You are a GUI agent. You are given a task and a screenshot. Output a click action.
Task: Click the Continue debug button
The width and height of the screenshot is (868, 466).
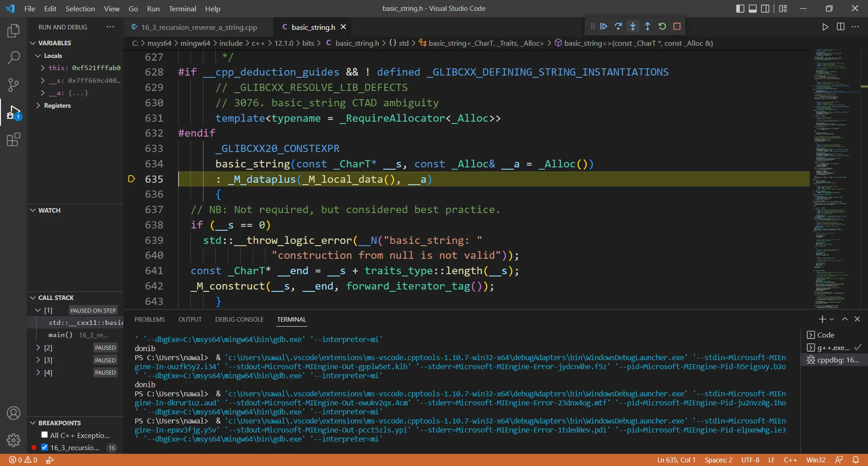coord(604,26)
